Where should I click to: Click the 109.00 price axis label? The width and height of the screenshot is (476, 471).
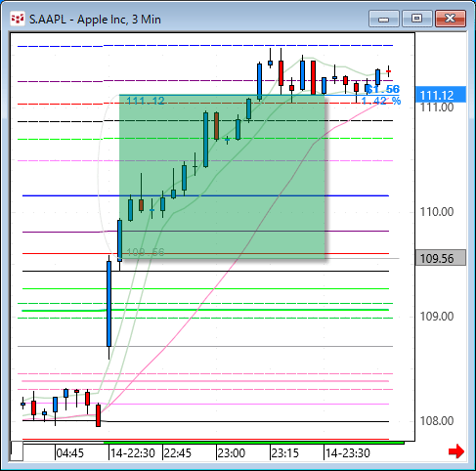pos(437,317)
